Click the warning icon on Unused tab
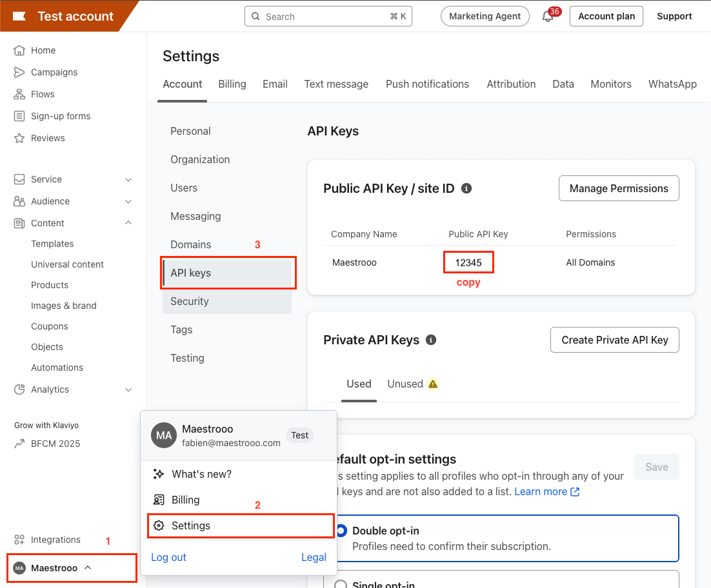Screen dimensions: 711x588 tap(433, 384)
